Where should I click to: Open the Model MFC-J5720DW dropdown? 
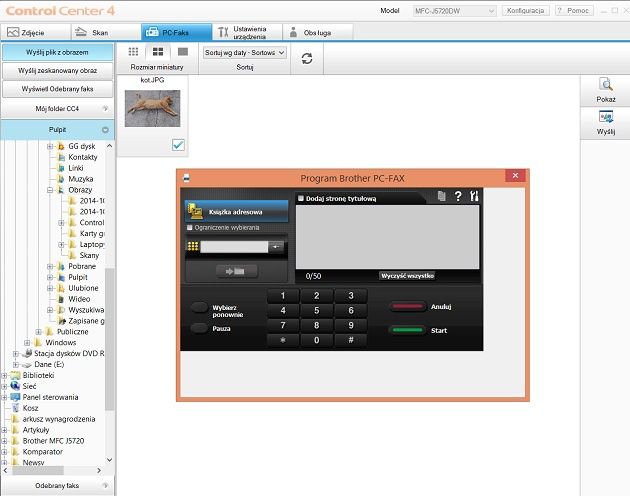454,11
